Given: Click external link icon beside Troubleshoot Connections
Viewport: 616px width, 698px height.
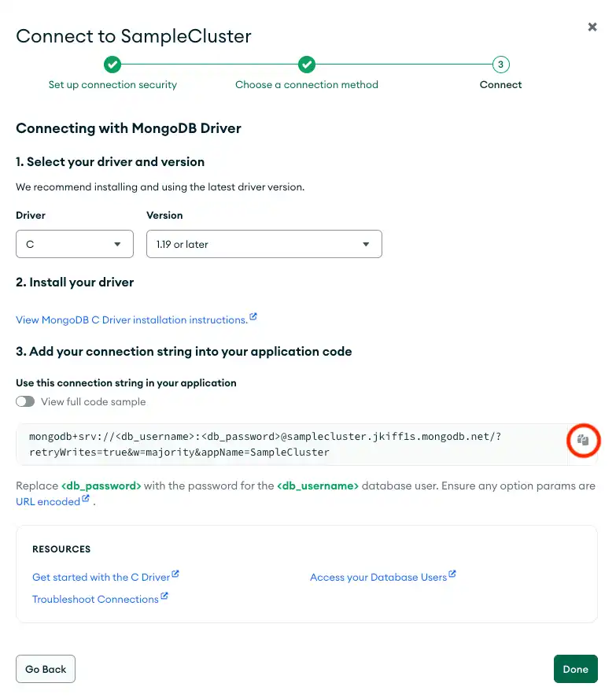Looking at the screenshot, I should (165, 596).
